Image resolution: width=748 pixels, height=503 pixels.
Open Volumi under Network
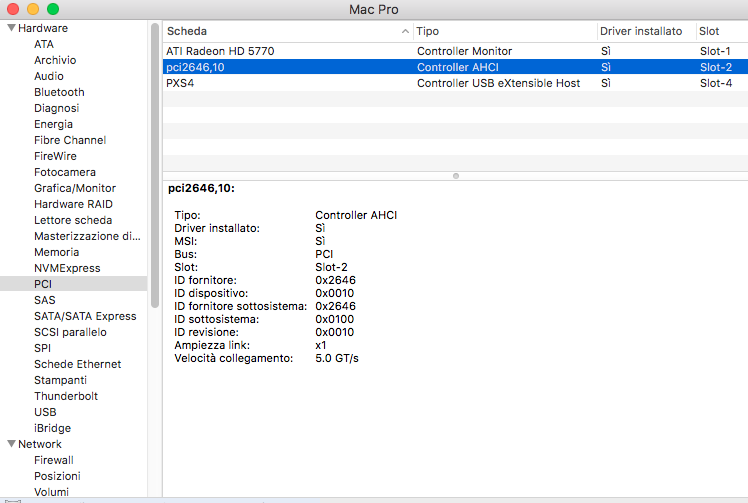tap(52, 492)
